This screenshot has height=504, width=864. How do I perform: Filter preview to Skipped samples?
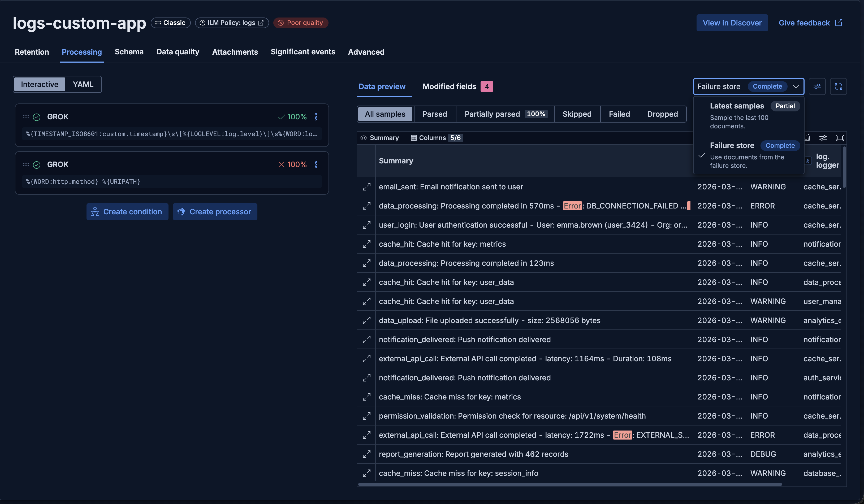(x=577, y=114)
